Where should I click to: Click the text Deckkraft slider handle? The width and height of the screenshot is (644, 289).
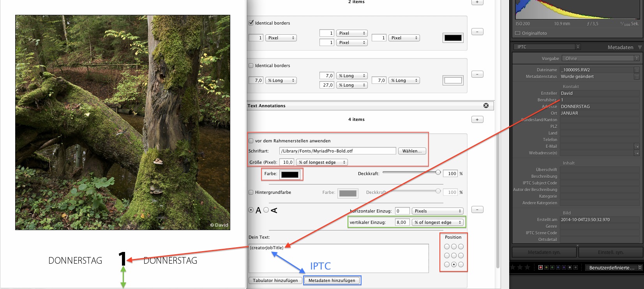pyautogui.click(x=438, y=172)
